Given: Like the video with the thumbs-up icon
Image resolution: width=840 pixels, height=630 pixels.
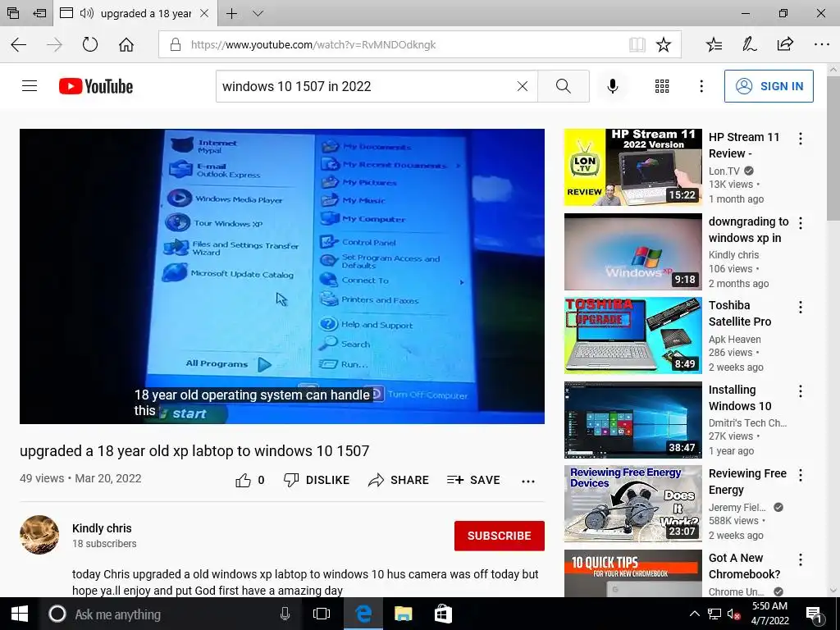Looking at the screenshot, I should pos(243,480).
